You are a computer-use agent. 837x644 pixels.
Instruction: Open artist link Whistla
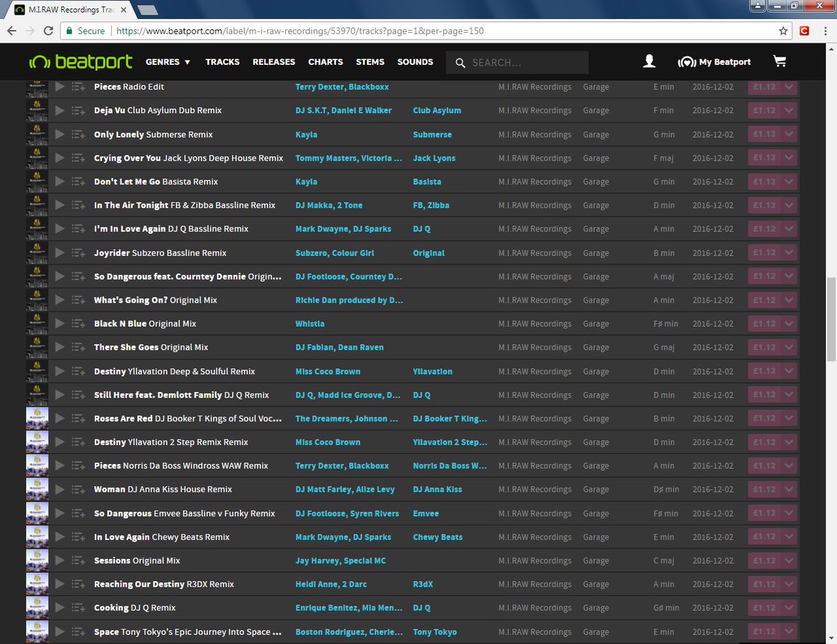310,324
